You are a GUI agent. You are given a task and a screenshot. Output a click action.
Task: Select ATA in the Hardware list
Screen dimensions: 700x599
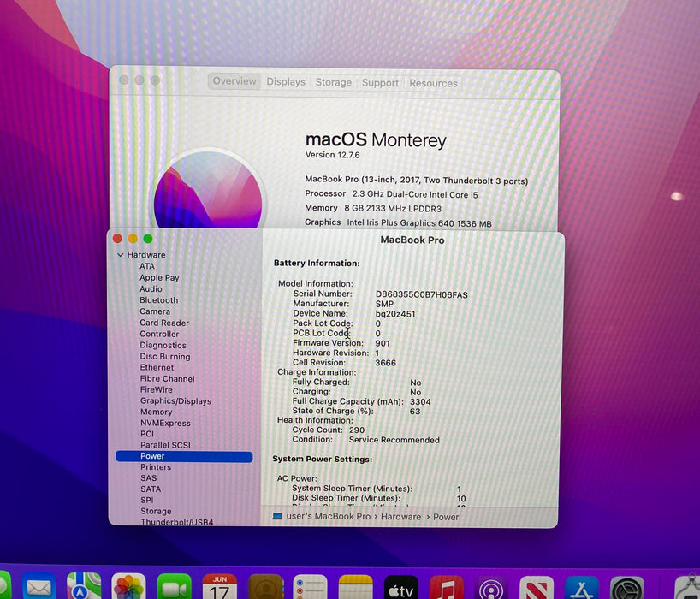pyautogui.click(x=147, y=266)
